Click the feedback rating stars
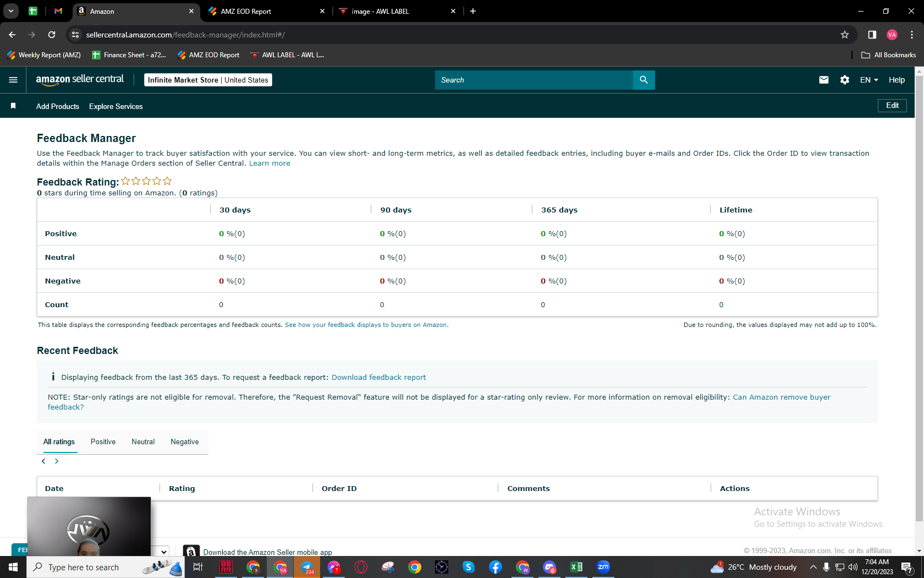This screenshot has height=578, width=924. click(x=146, y=181)
